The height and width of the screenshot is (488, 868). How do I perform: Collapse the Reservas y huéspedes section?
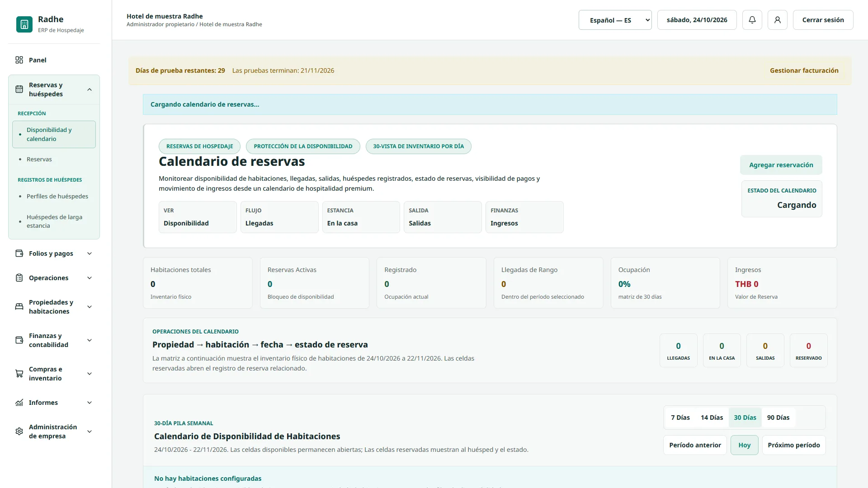(90, 89)
